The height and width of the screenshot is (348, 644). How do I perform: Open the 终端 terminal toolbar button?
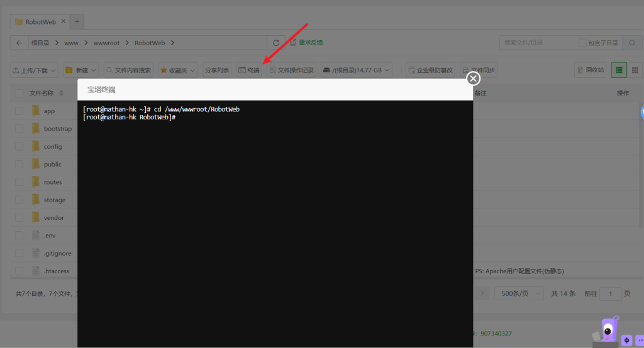click(249, 70)
